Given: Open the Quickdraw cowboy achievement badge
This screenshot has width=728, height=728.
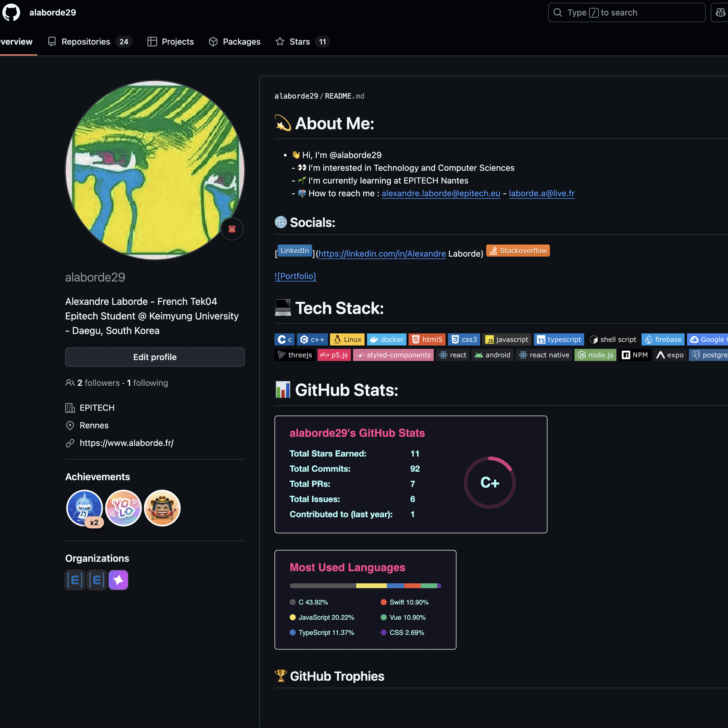Looking at the screenshot, I should pyautogui.click(x=162, y=508).
